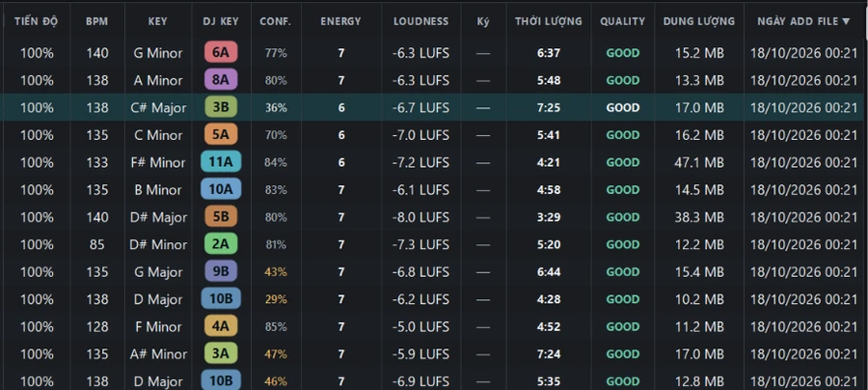
Task: Sort by CONF. column header
Action: 276,21
